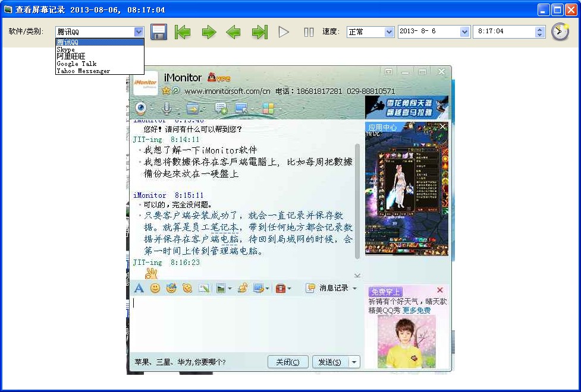The width and height of the screenshot is (581, 392).
Task: Click the 苹果、三星、华为,你要哪个? text link
Action: (x=180, y=362)
